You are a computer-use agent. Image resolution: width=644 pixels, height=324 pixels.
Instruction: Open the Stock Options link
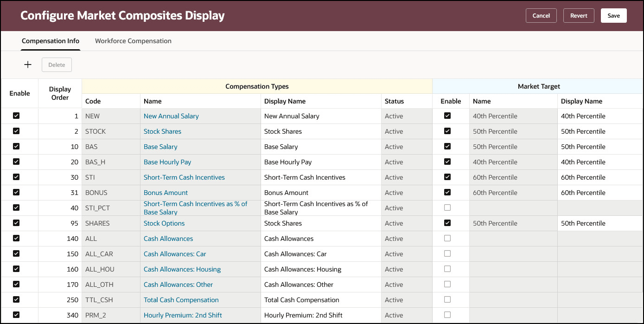pos(164,223)
